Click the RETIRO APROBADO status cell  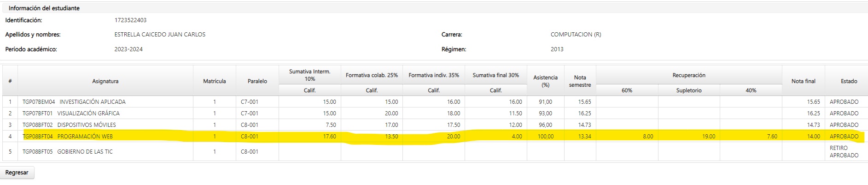[845, 151]
